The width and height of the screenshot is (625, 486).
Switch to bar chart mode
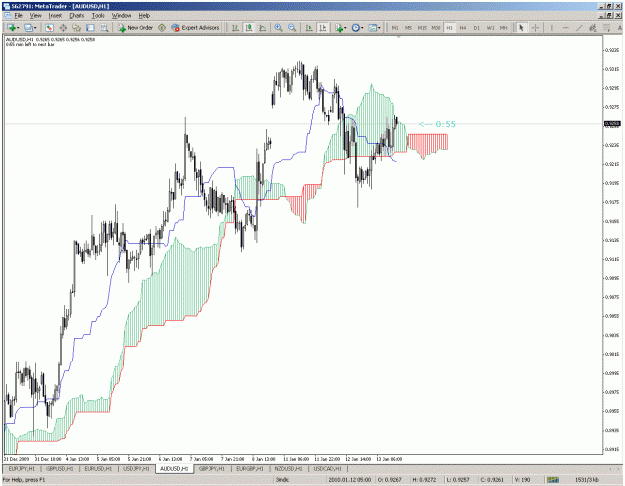[x=236, y=28]
